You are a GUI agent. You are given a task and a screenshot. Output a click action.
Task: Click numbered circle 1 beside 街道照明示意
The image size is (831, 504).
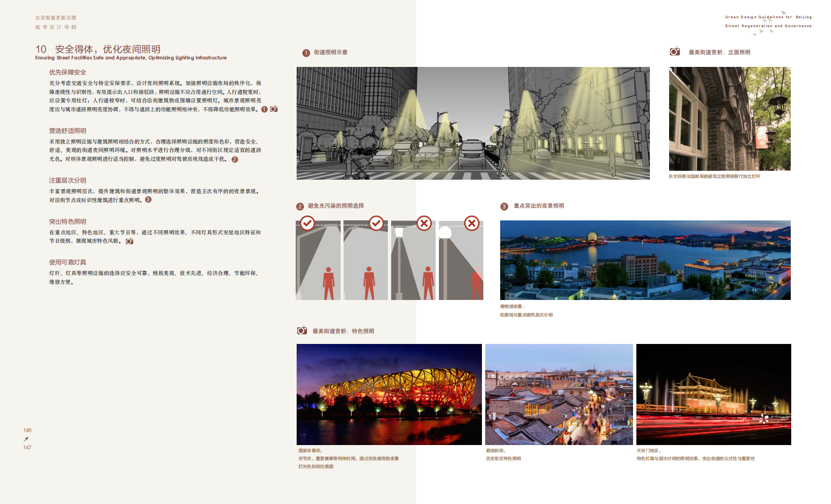pos(306,53)
